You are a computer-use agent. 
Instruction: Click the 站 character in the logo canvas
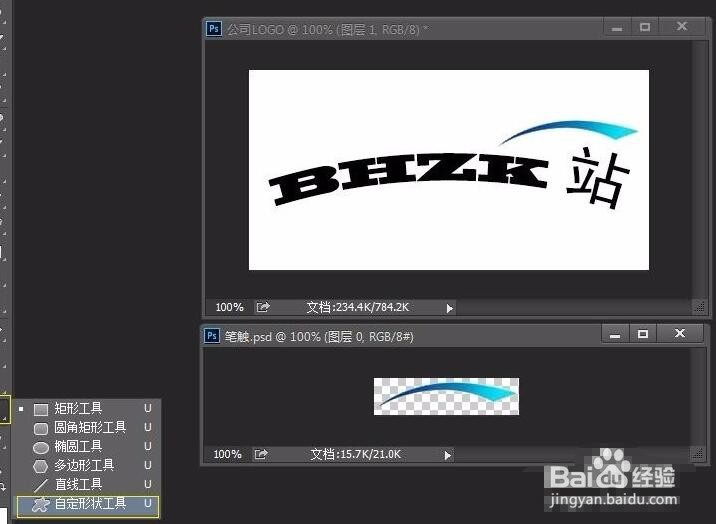click(598, 178)
